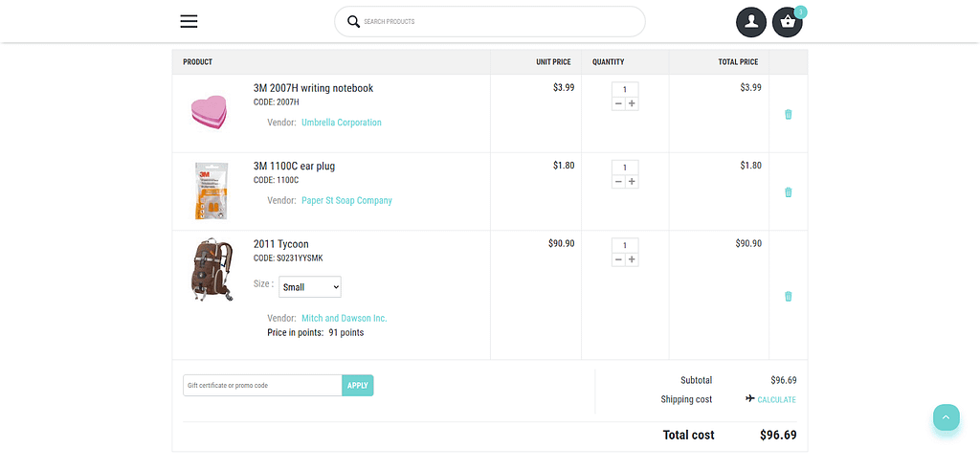Click the gift certificate or promo code field

pos(262,385)
